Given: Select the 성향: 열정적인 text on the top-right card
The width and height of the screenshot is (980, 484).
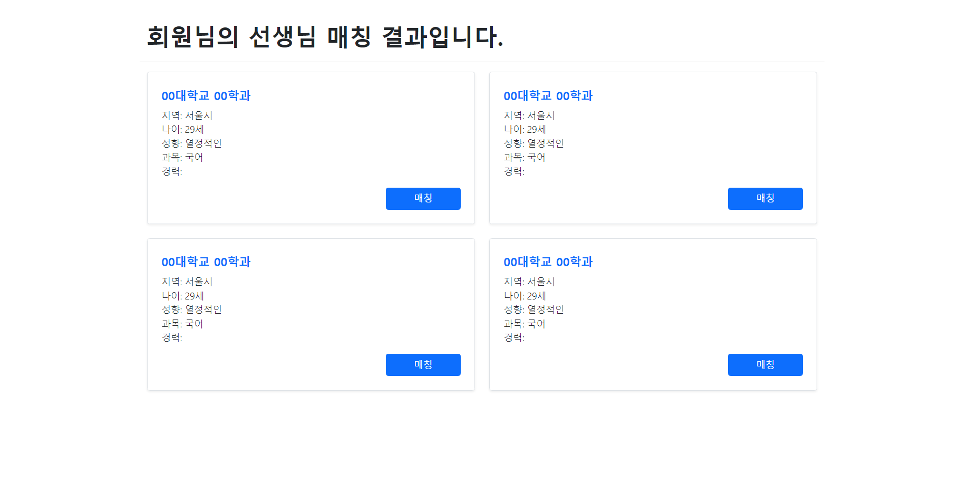Looking at the screenshot, I should (533, 143).
